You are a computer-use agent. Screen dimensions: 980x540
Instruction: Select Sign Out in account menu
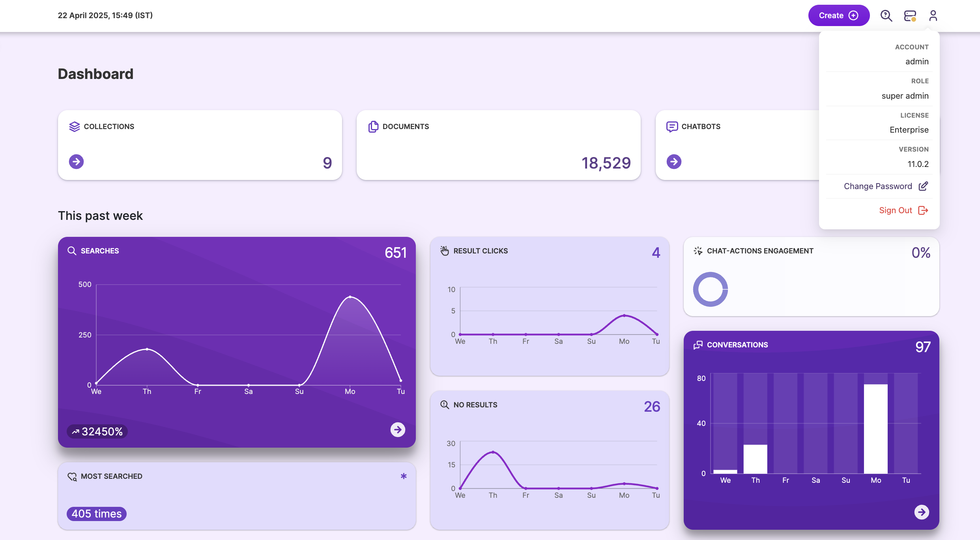click(x=896, y=210)
